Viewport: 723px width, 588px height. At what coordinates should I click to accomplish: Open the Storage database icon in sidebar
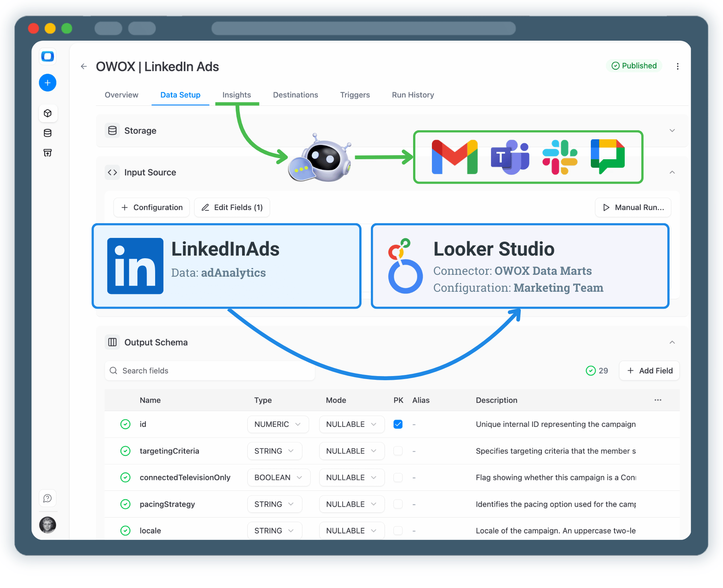pos(47,133)
